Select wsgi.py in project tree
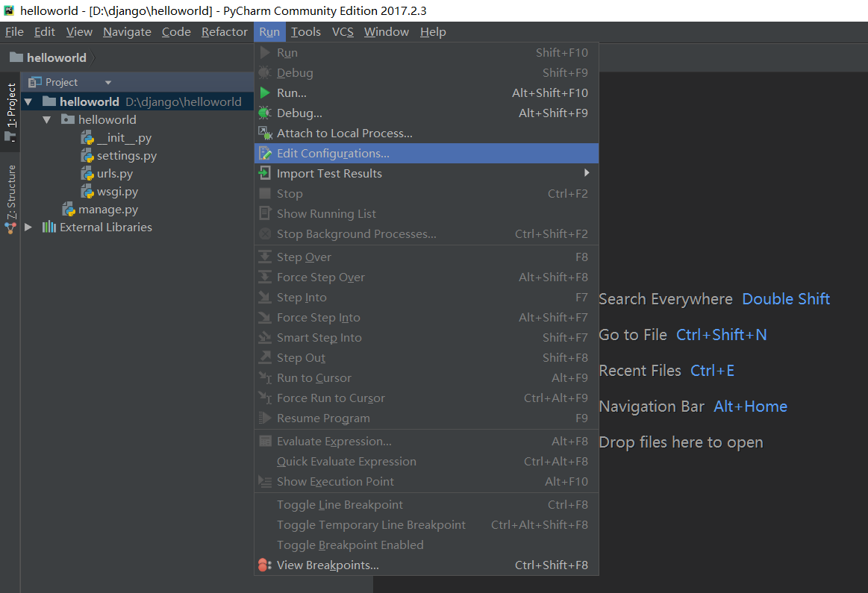Viewport: 868px width, 593px height. click(117, 192)
